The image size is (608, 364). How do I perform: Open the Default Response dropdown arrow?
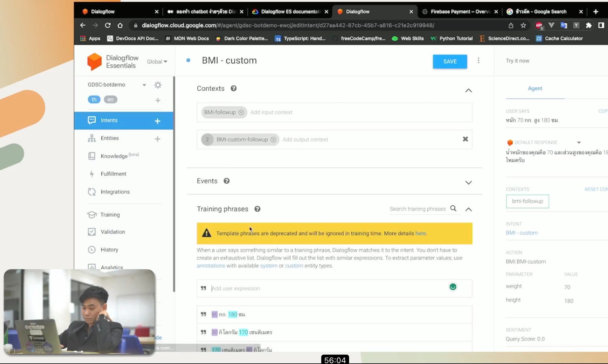click(x=579, y=142)
